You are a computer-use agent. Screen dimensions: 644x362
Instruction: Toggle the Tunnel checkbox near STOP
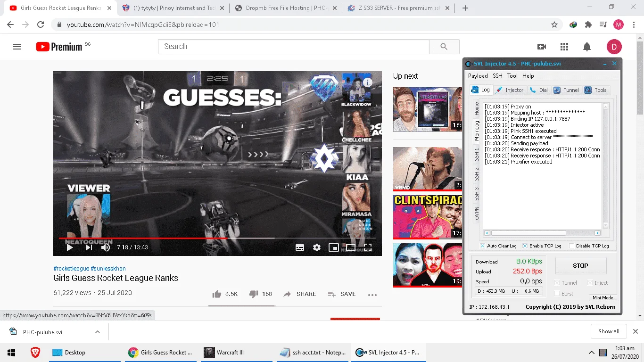557,283
